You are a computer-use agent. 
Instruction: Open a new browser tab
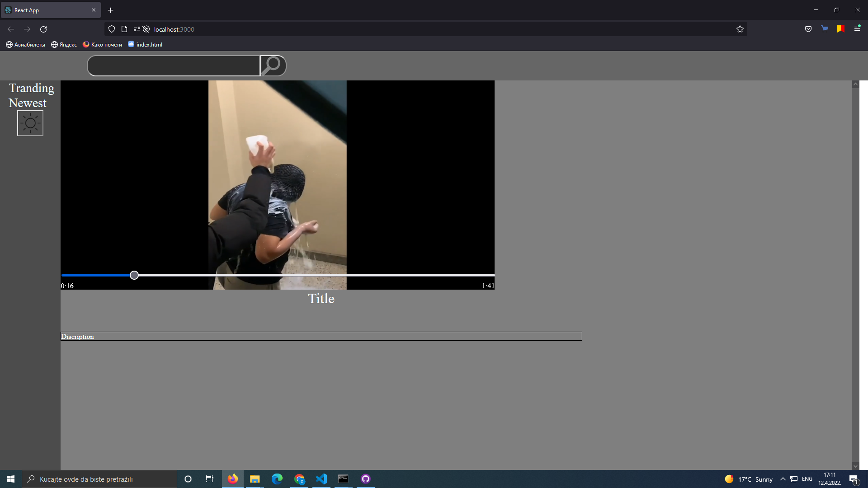click(x=111, y=10)
